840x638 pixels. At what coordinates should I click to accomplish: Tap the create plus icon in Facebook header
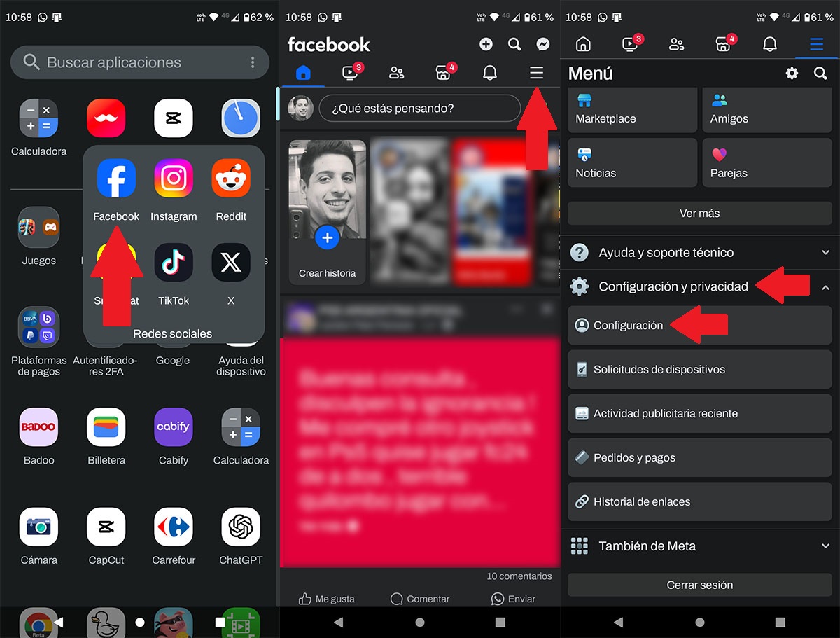pyautogui.click(x=486, y=44)
